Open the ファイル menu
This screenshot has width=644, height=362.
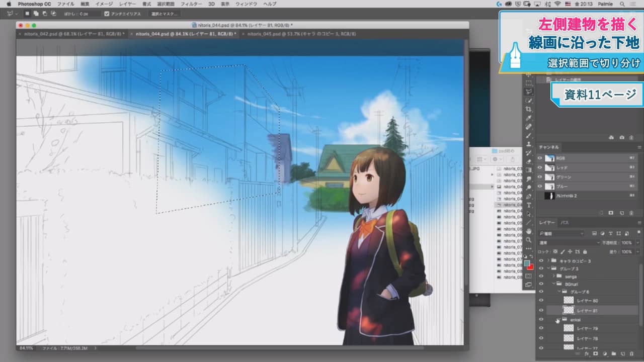[x=66, y=4]
